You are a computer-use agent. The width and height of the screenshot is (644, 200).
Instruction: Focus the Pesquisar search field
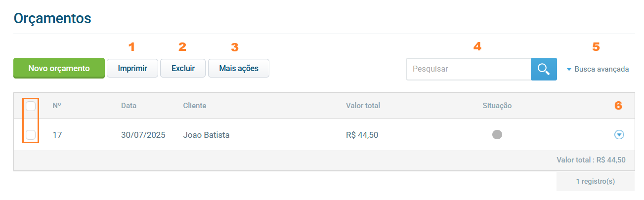coord(468,69)
